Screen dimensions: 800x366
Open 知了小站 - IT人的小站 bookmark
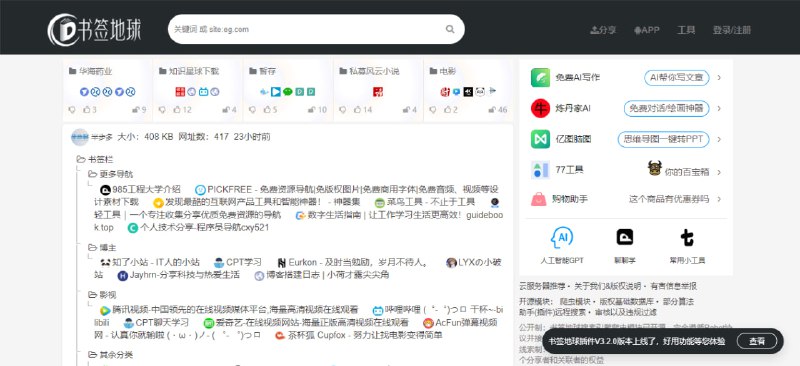[x=149, y=262]
